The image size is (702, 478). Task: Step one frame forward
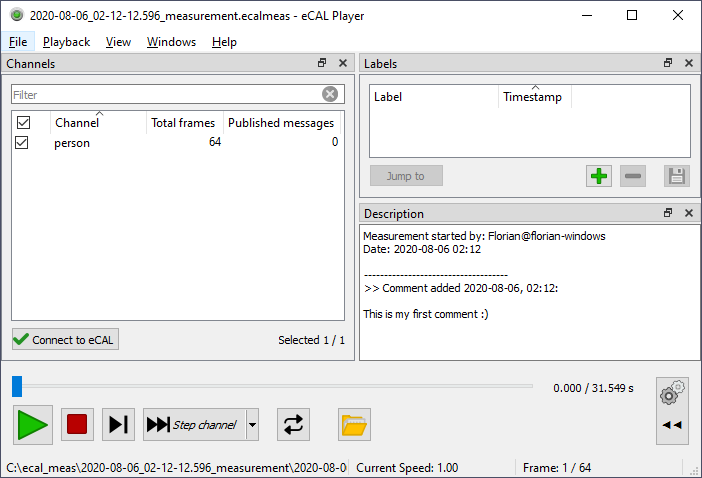coord(118,424)
